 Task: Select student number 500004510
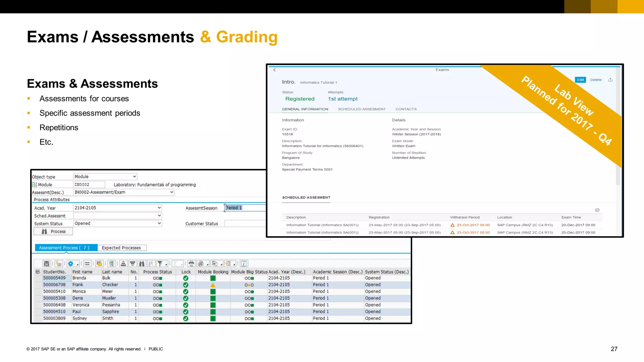tap(54, 312)
